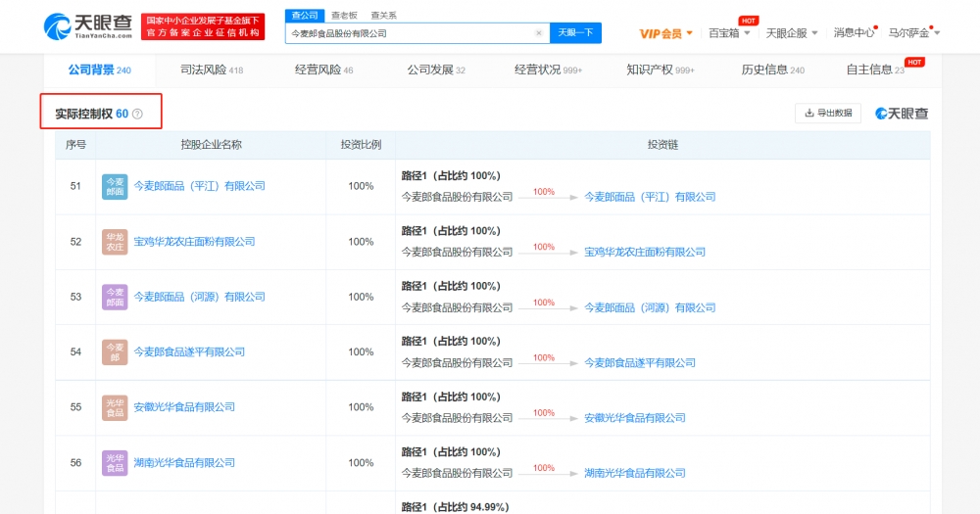Screen dimensions: 980x514
Task: Select the 查关系 search tab
Action: 383,15
